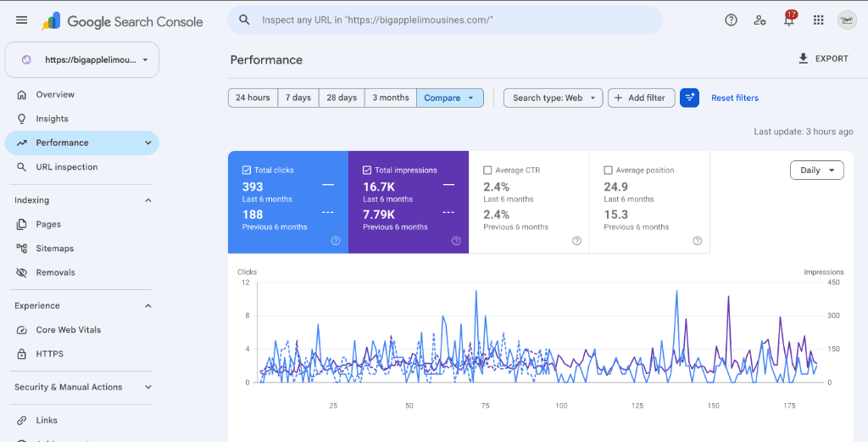Click the Reset filters link
The image size is (868, 442).
point(735,98)
